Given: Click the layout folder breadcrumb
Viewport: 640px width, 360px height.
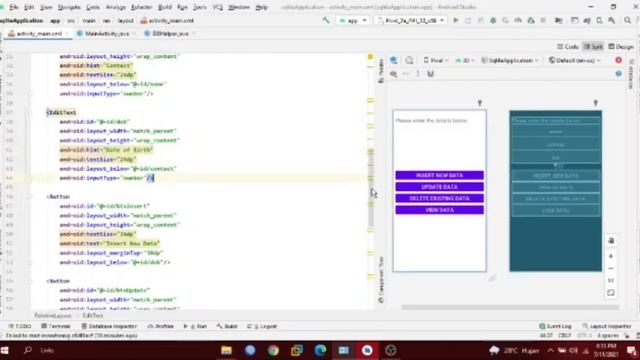Looking at the screenshot, I should tap(125, 20).
